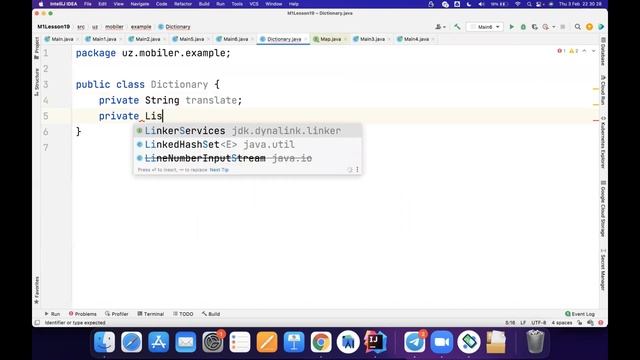Click the teal arrow icon at the toolbar's end
The height and width of the screenshot is (360, 640).
(x=601, y=27)
